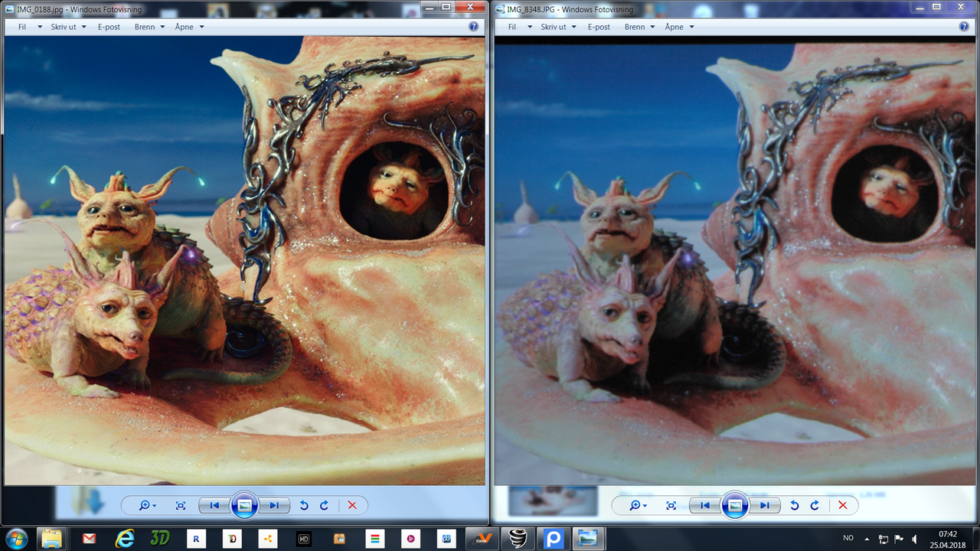Switch to Photo Viewer taskbar button
The image size is (980, 551).
(588, 538)
